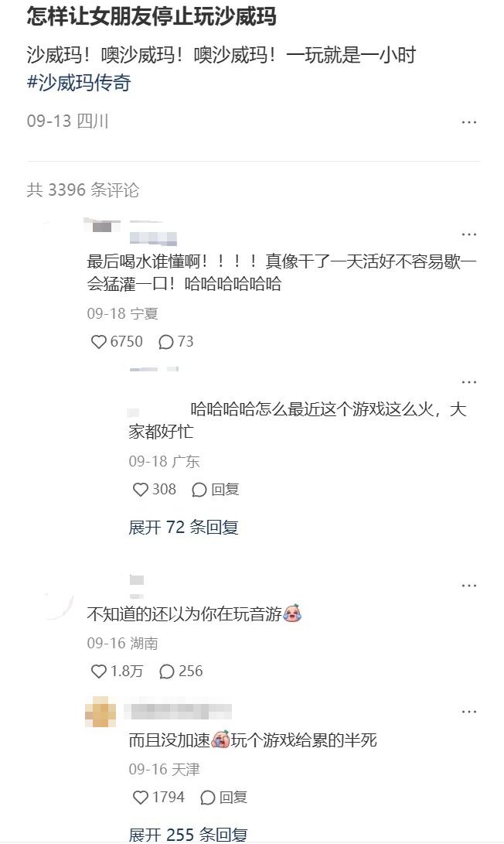This screenshot has width=504, height=844.
Task: Open options menu for the 音游 comment
Action: [x=469, y=586]
